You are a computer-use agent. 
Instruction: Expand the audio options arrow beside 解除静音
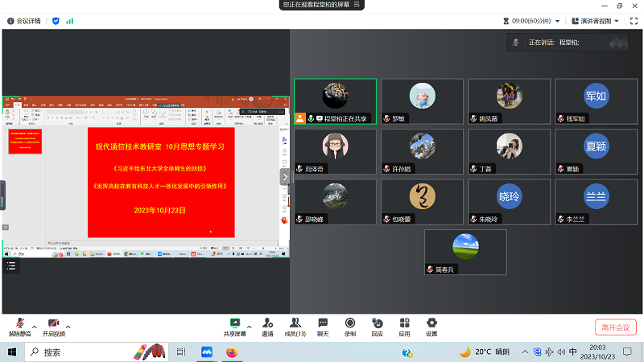(35, 327)
